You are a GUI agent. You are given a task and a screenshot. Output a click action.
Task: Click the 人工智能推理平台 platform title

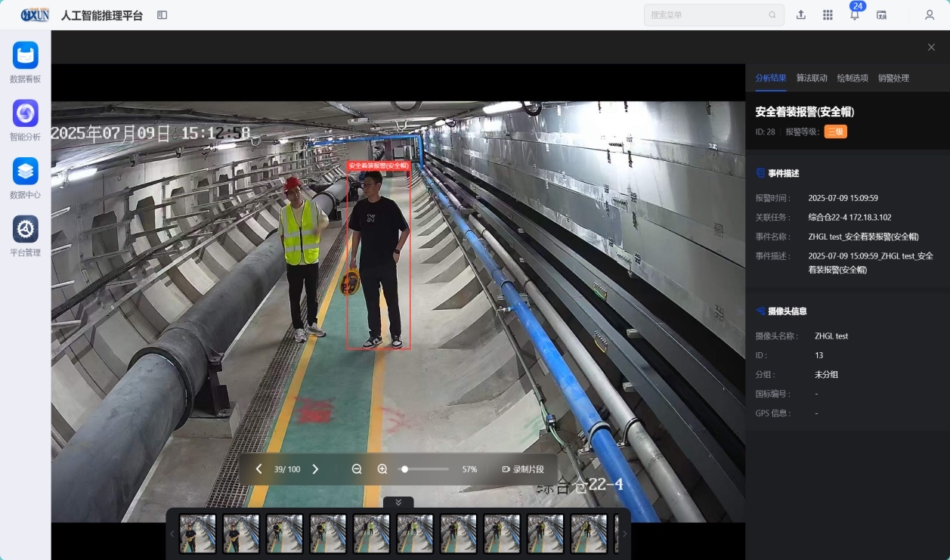coord(102,15)
